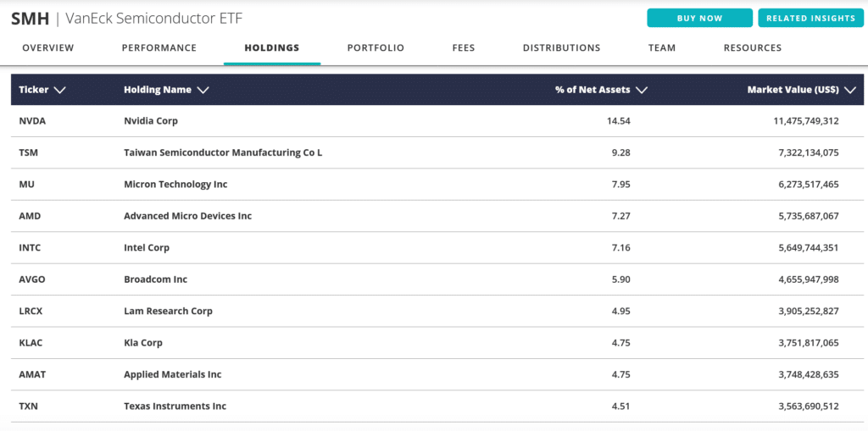The width and height of the screenshot is (868, 431).
Task: Select the TXN ticker cell
Action: coord(28,406)
